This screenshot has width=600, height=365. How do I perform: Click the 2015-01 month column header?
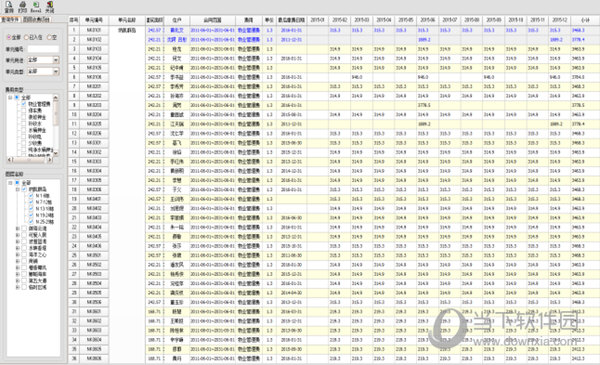click(x=318, y=20)
